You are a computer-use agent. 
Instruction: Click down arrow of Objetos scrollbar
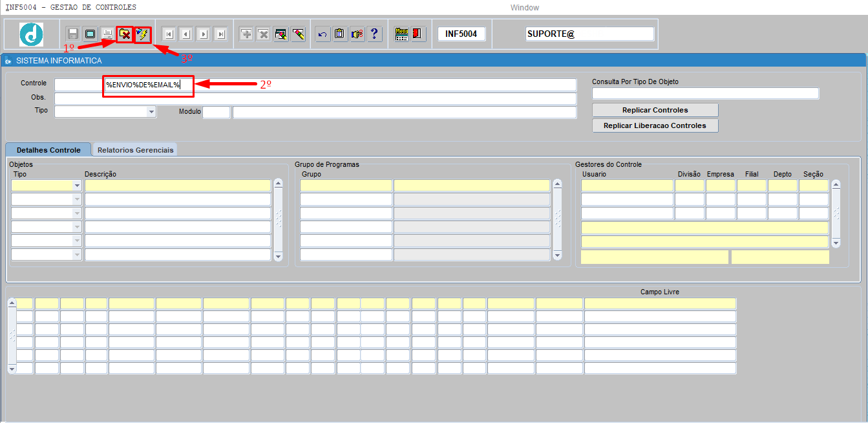pos(279,256)
